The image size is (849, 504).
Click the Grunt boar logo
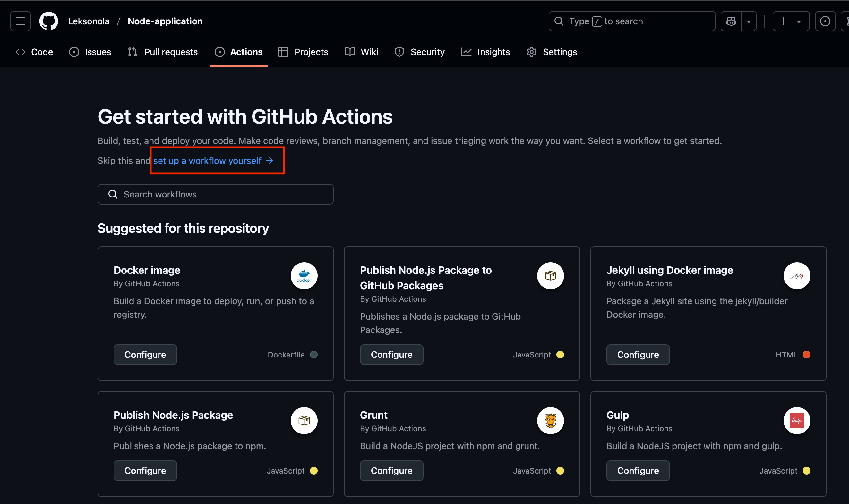tap(550, 421)
